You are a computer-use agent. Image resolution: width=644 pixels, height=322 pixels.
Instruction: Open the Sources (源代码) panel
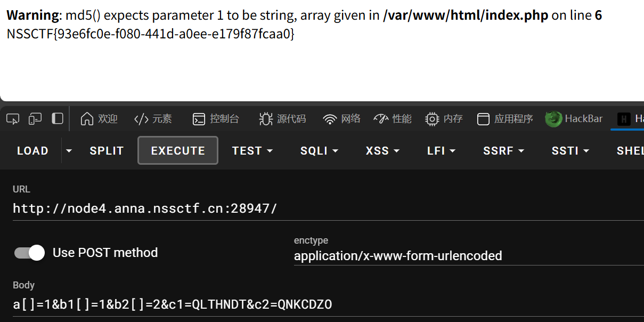(282, 119)
